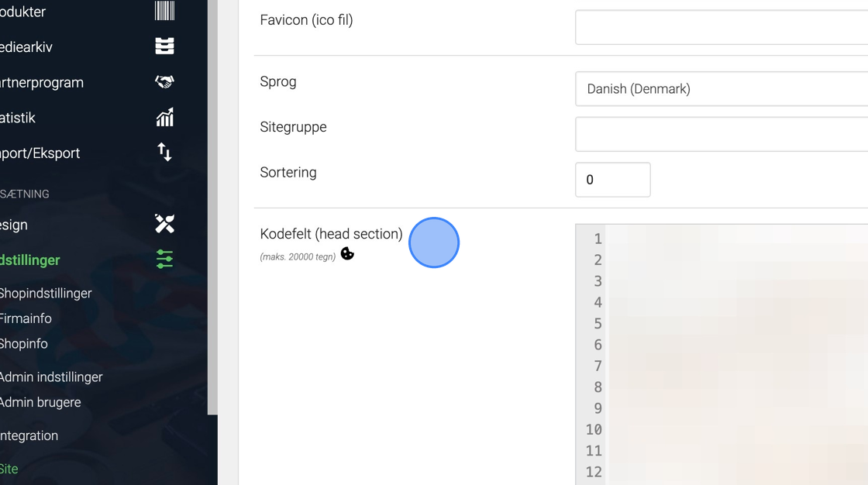Open Admin indstillinger submenu item

[x=51, y=377]
